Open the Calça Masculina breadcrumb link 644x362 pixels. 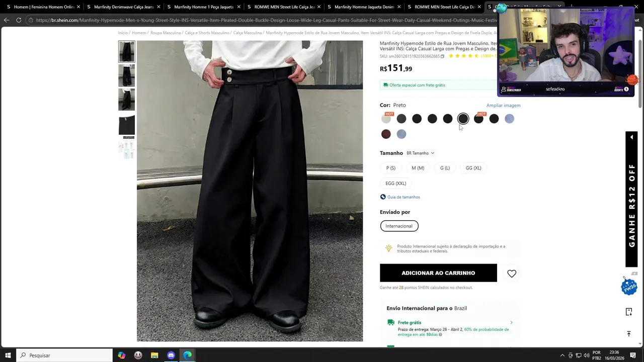coord(248,33)
